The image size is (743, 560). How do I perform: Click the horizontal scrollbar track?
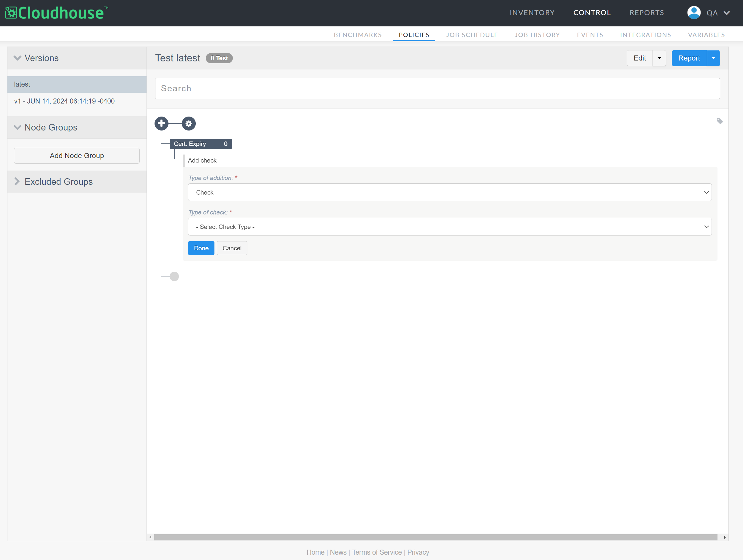point(436,537)
